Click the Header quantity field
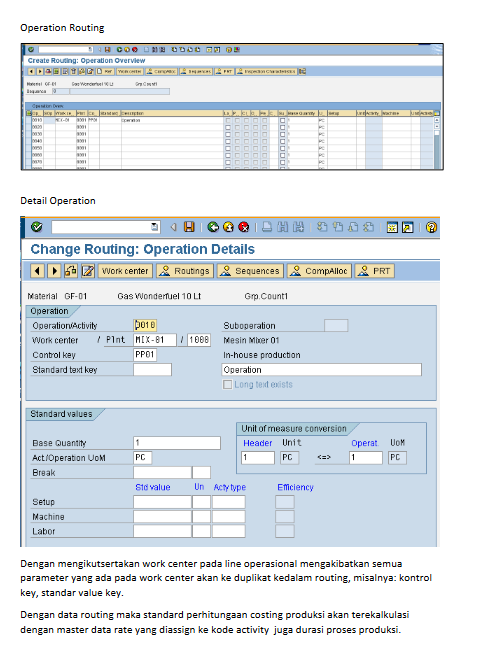Screen dimensions: 477x653 click(x=258, y=458)
